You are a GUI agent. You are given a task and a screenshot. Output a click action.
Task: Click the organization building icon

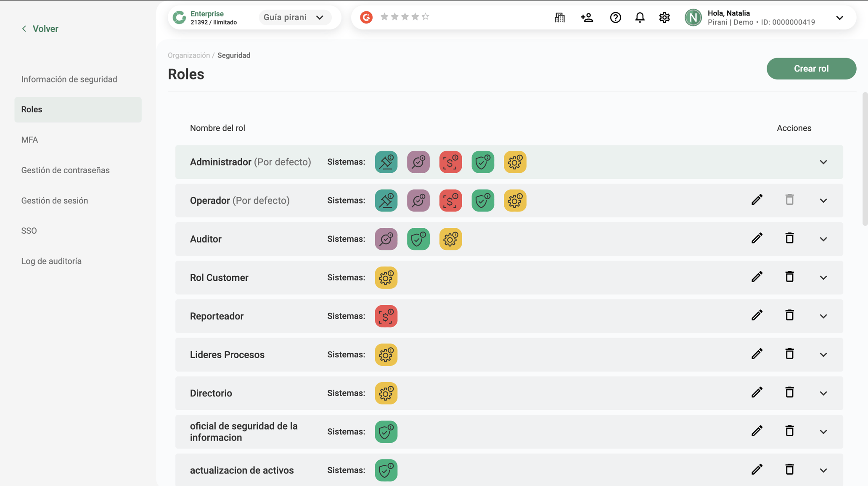(x=559, y=17)
